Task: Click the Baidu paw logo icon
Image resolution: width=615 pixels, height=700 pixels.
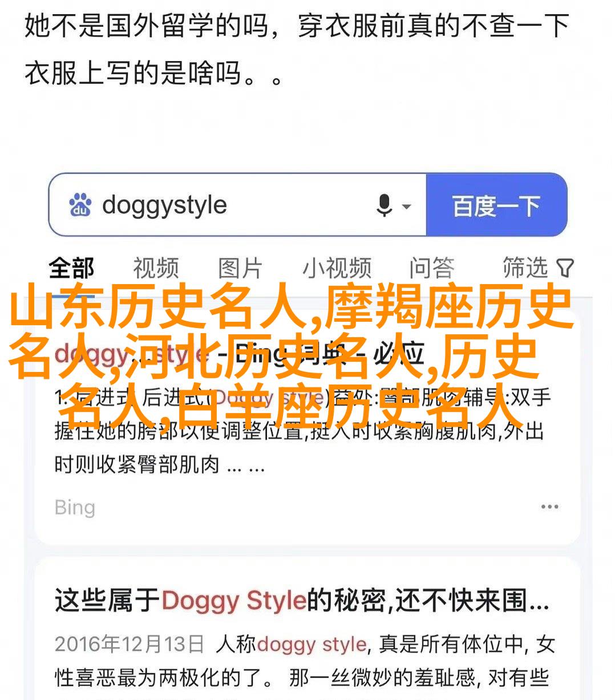Action: pos(80,205)
